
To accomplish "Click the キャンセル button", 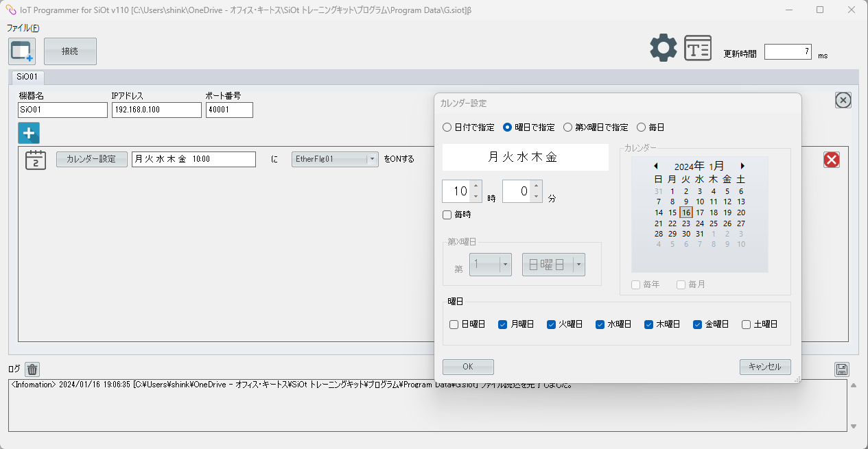I will 765,367.
